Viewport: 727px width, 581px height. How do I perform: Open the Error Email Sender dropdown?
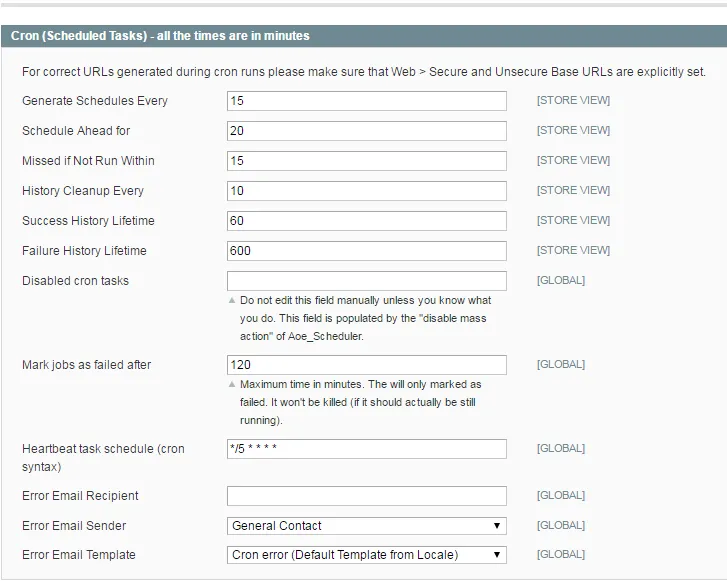(366, 526)
